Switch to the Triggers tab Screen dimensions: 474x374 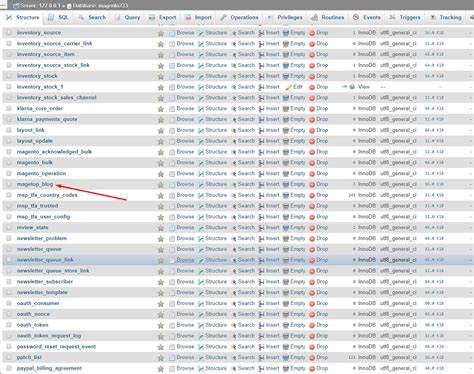point(405,17)
